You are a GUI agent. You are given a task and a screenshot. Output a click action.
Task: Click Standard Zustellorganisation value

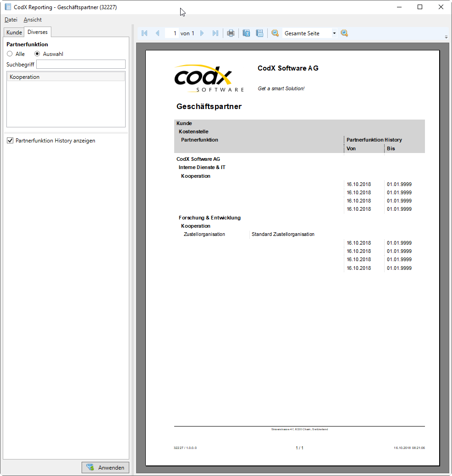pos(283,235)
